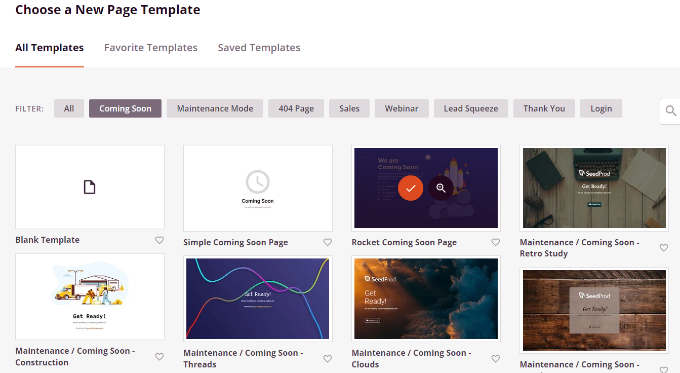
Task: Favorite Rocket Coming Soon Page heart
Action: tap(496, 242)
